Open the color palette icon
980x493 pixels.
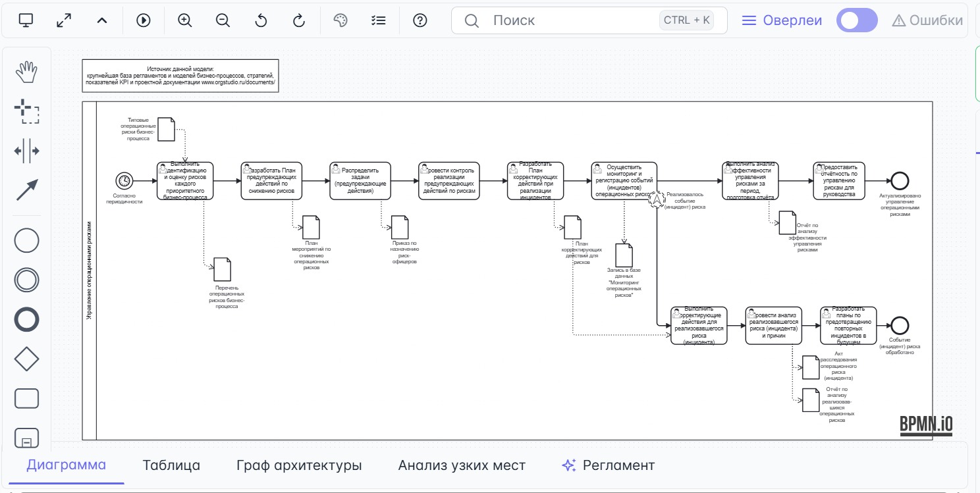tap(340, 20)
